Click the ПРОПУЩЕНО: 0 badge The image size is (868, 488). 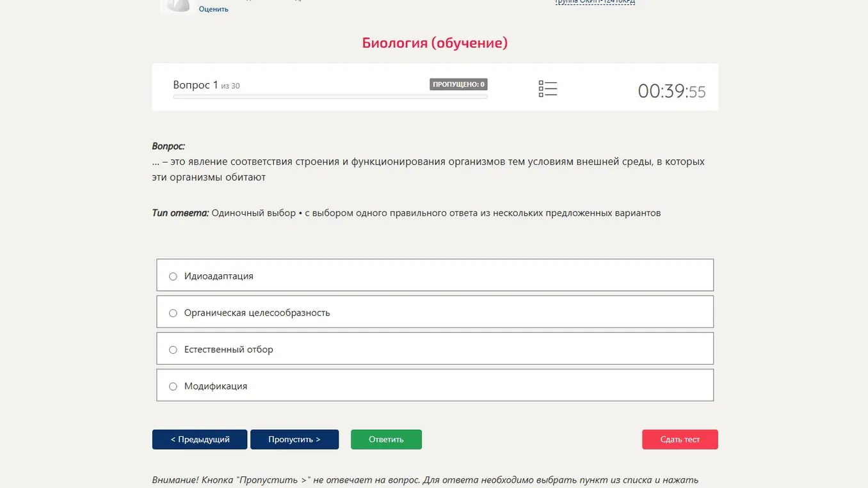tap(458, 84)
